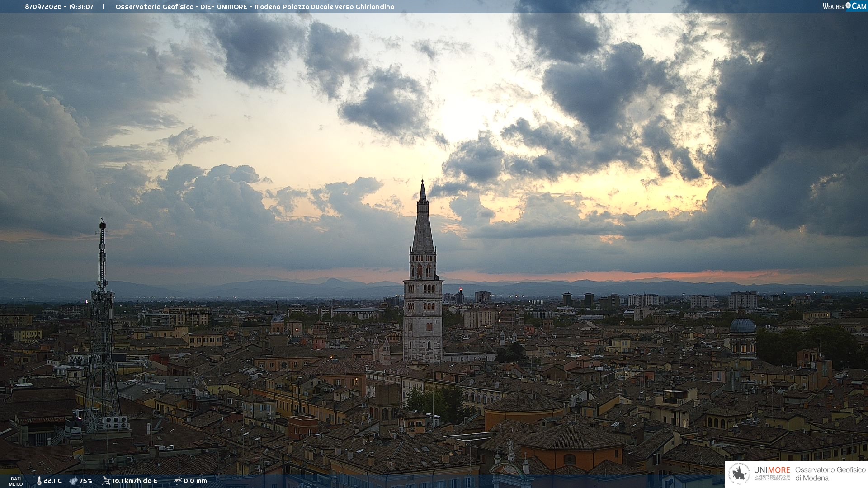Screen dimensions: 868x488
Task: Click the Università degli Studi subtitle text
Action: [x=772, y=478]
